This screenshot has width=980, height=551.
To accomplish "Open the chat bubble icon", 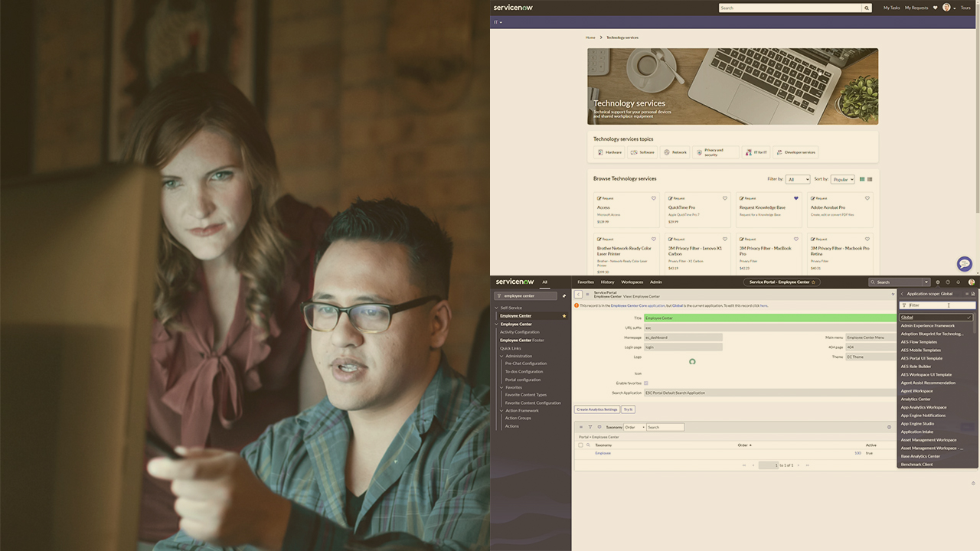I will click(964, 264).
